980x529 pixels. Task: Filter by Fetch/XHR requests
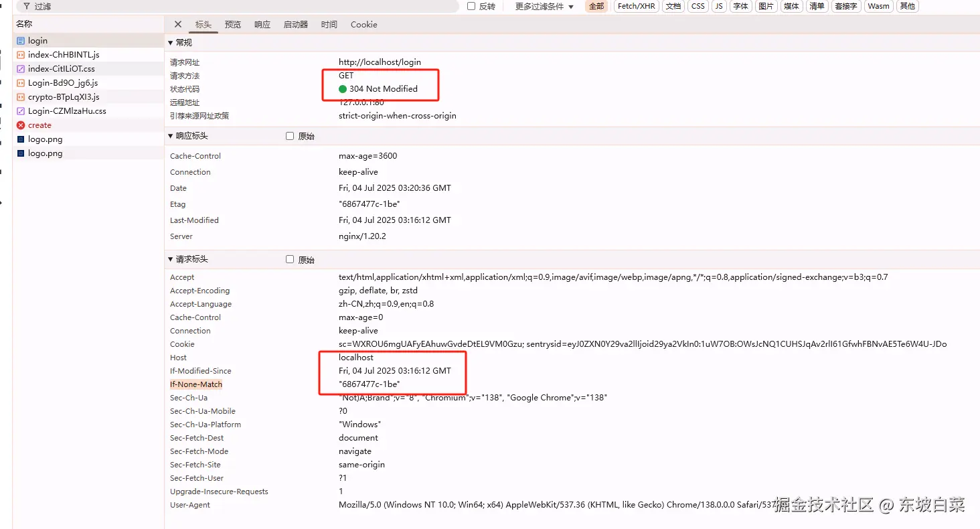tap(637, 6)
